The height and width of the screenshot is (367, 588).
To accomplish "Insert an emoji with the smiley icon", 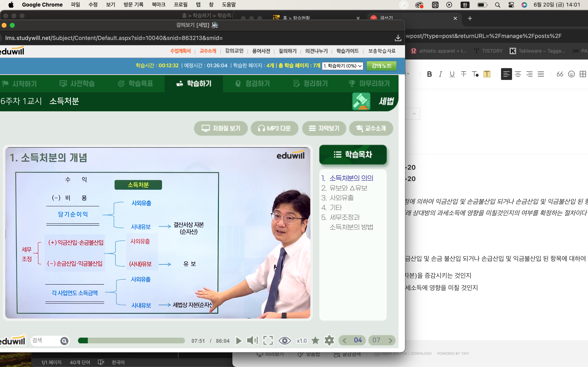I will (x=571, y=74).
